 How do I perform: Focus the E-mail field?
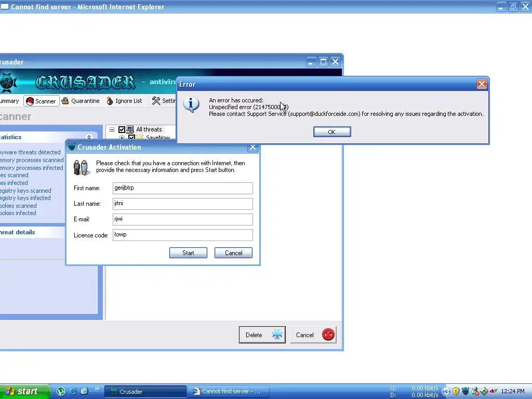(x=182, y=219)
